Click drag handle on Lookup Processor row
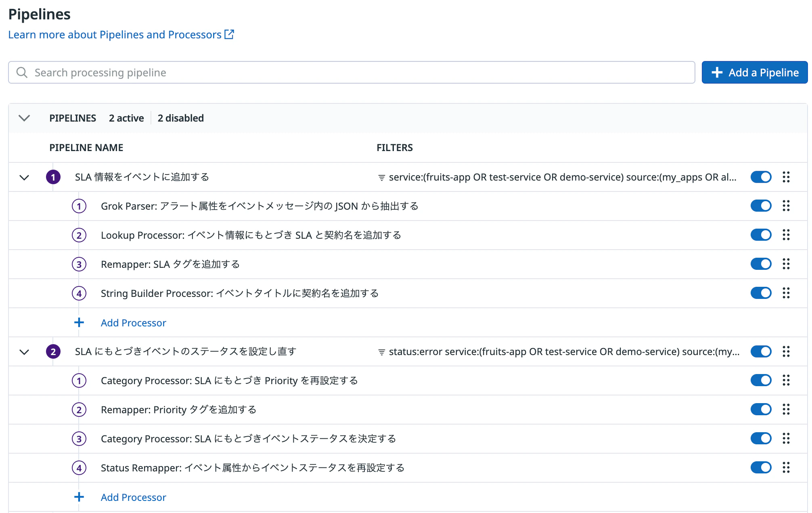 pos(786,235)
